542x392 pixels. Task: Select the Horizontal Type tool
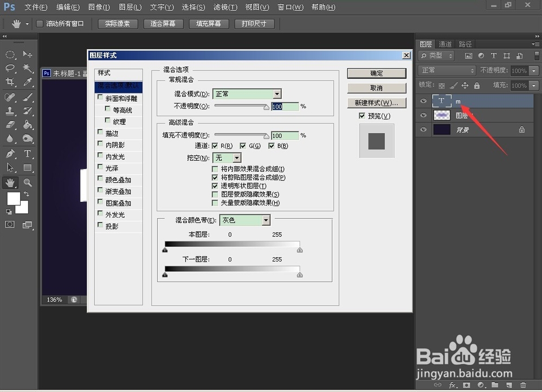click(x=27, y=153)
